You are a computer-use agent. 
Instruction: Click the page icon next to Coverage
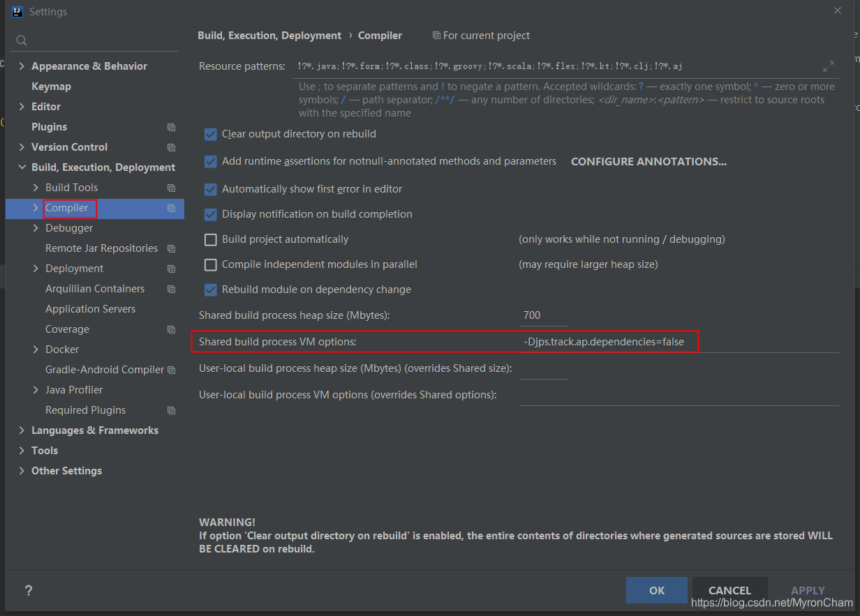pos(171,329)
